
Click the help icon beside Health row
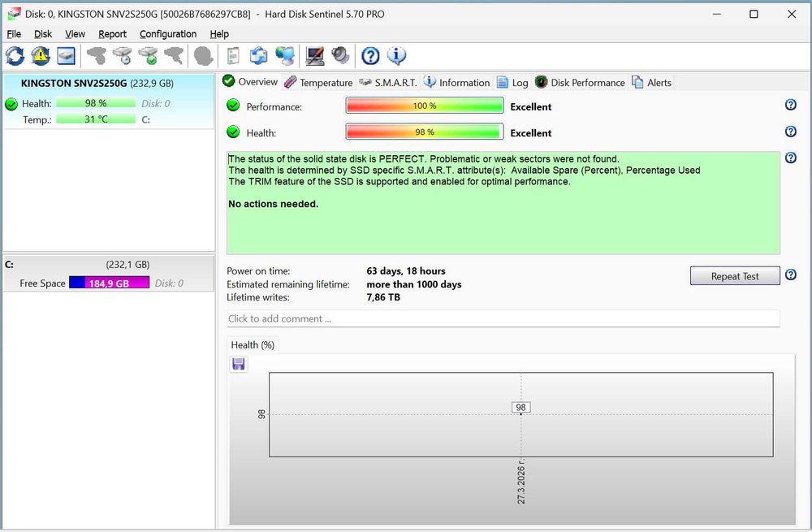click(790, 132)
